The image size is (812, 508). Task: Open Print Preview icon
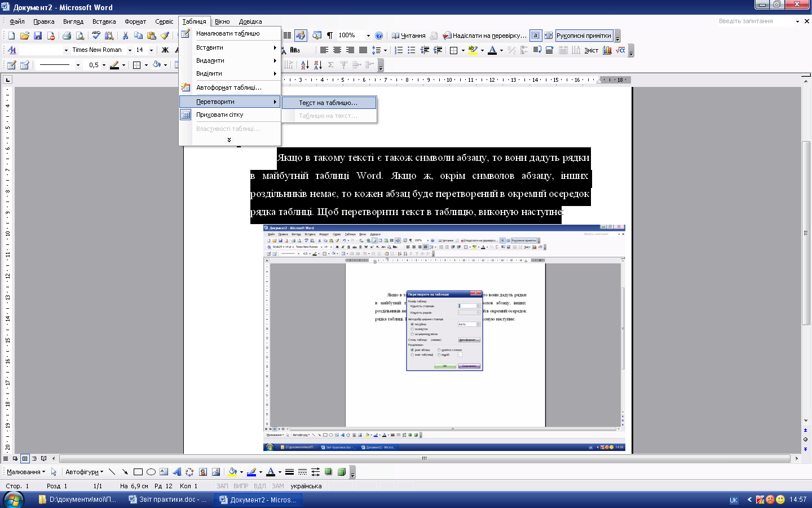pyautogui.click(x=80, y=36)
